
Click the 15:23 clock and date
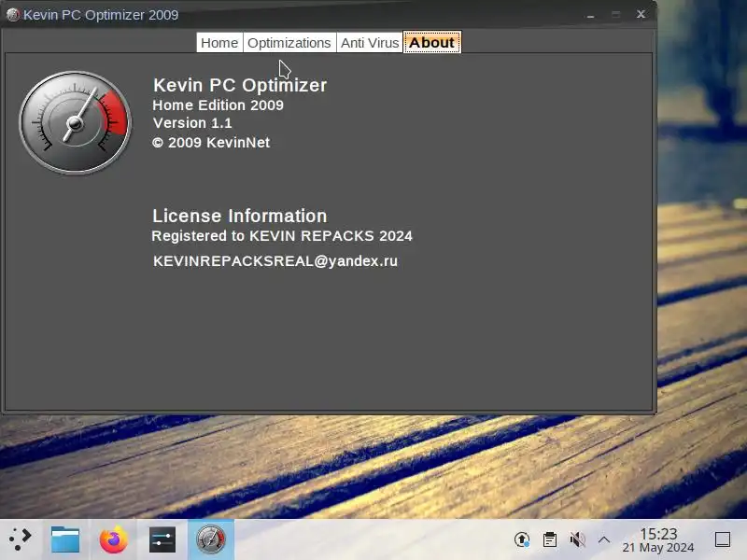(x=658, y=540)
